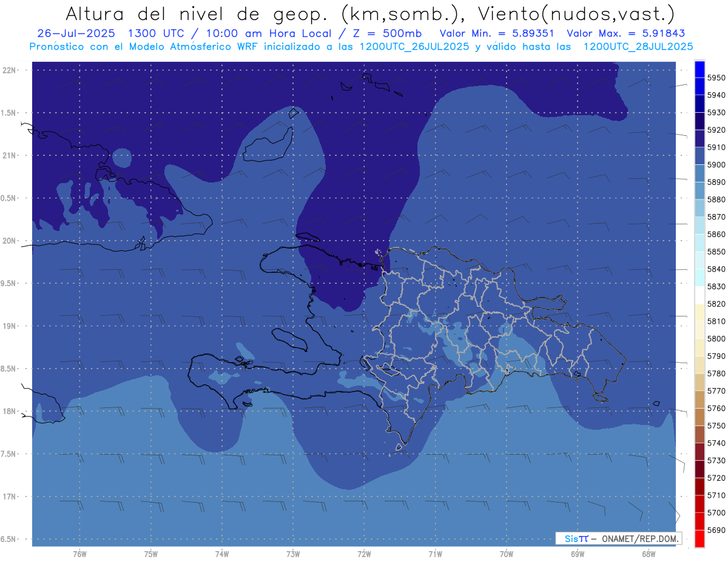Screen dimensions: 728x562
Task: Click the "Z = 500mb" level label
Action: tap(387, 33)
